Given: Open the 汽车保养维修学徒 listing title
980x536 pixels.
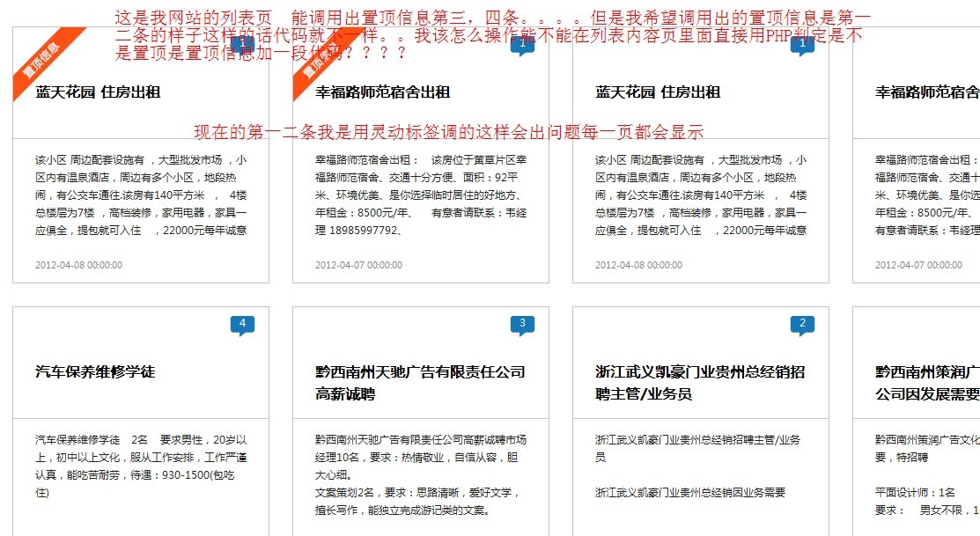Looking at the screenshot, I should point(95,372).
